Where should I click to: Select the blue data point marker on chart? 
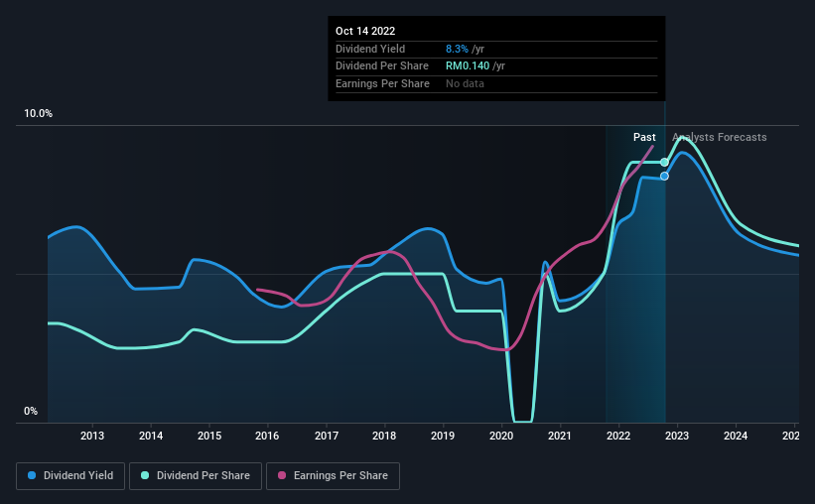point(664,177)
